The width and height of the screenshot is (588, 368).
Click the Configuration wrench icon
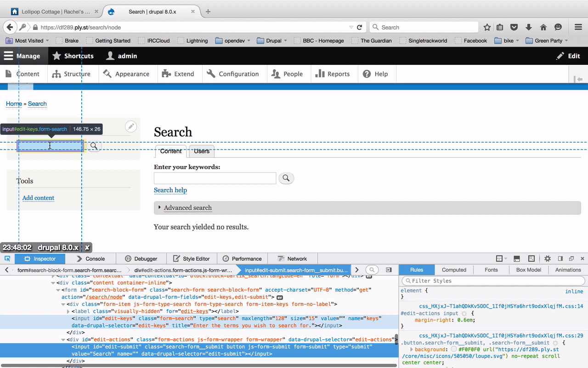tap(211, 74)
